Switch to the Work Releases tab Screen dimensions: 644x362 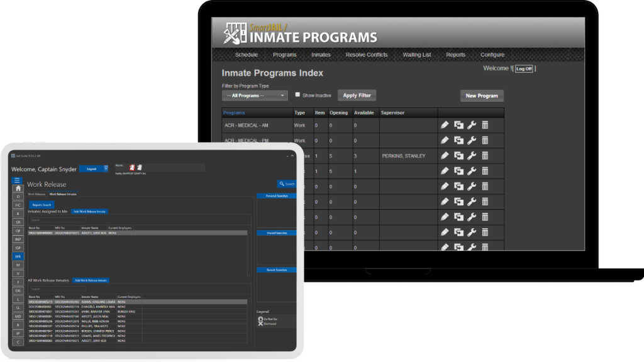tap(36, 195)
